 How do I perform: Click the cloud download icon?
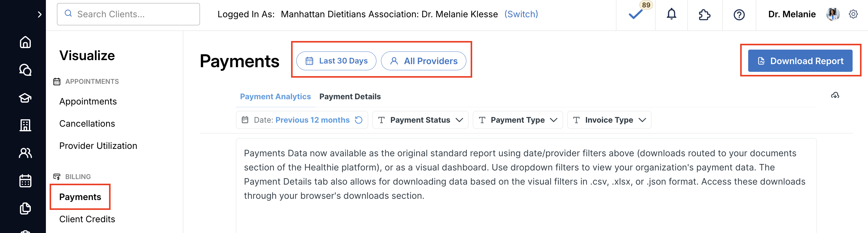click(835, 96)
